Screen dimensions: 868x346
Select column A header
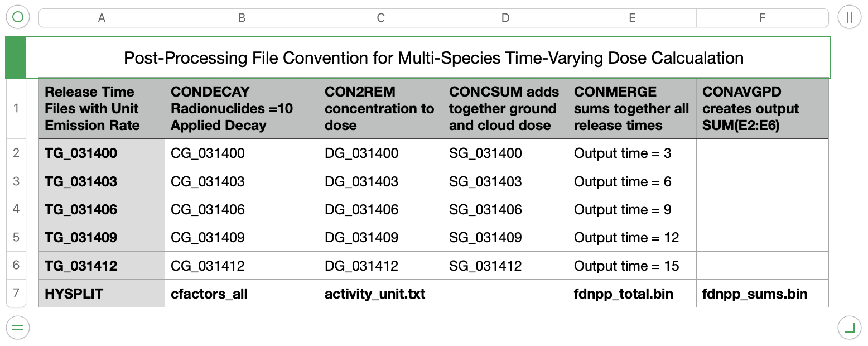pos(102,18)
